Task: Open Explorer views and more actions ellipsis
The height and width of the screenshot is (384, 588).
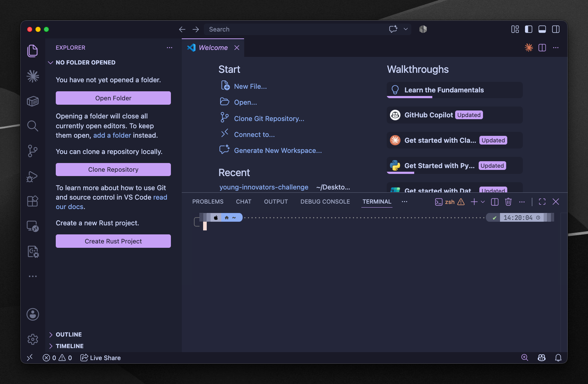Action: (x=169, y=48)
